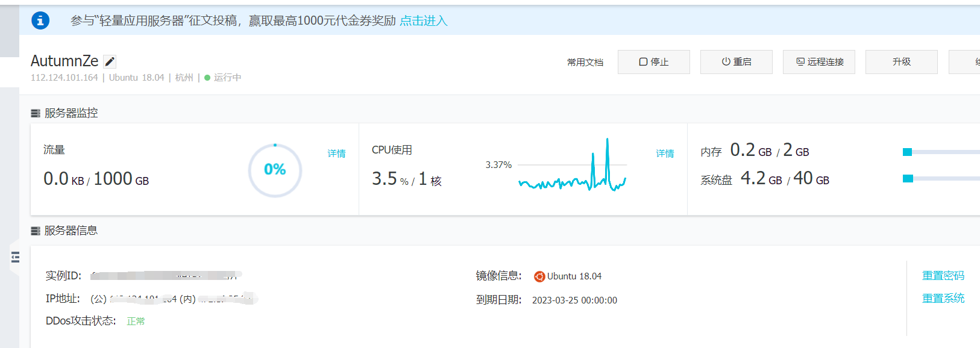Click the 流量 card title
The width and height of the screenshot is (980, 348).
pyautogui.click(x=54, y=150)
